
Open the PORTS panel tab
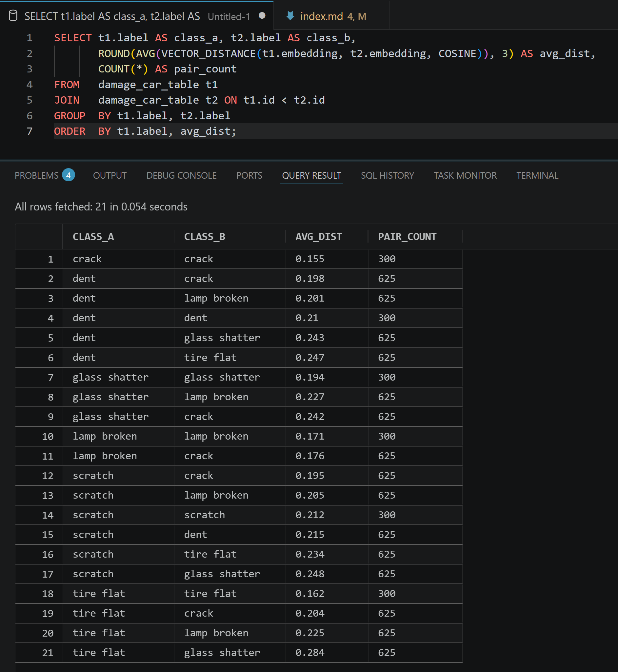[249, 175]
